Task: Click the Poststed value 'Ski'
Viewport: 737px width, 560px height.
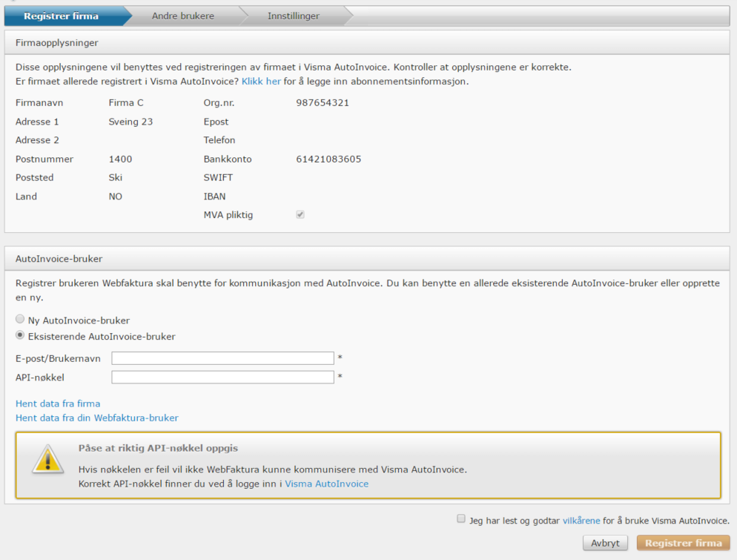Action: [115, 178]
